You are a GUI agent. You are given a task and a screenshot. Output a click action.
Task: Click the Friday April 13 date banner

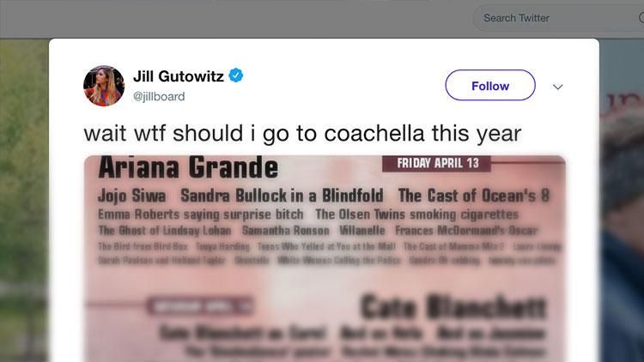(x=438, y=163)
